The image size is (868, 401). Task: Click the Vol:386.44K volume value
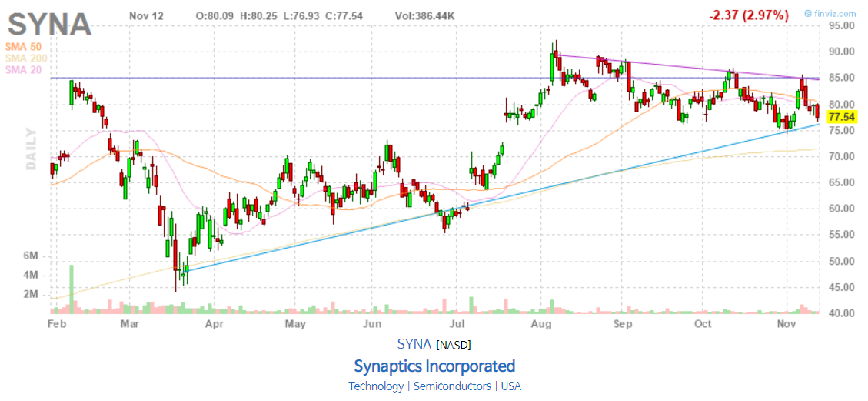pyautogui.click(x=425, y=16)
